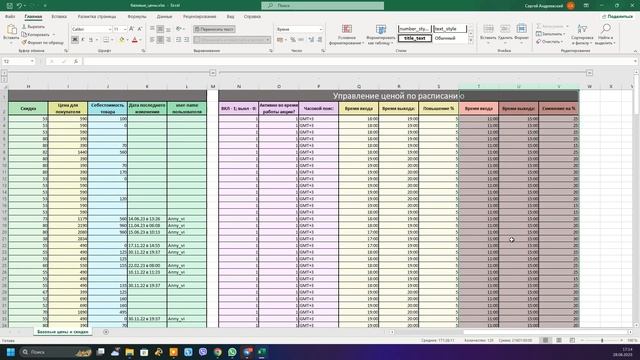Toggle horizontal center alignment
This screenshot has width=640, height=360.
pyautogui.click(x=160, y=40)
